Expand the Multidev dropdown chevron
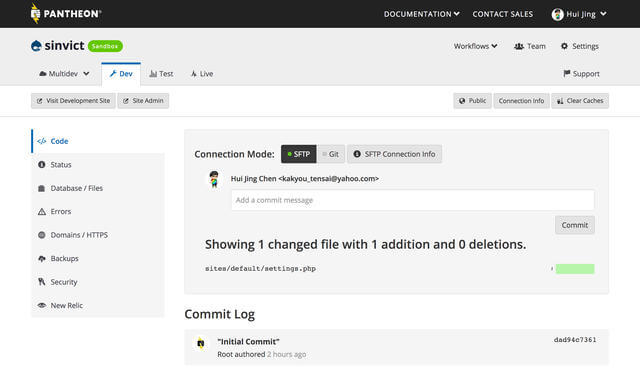Image resolution: width=640 pixels, height=371 pixels. click(x=86, y=73)
